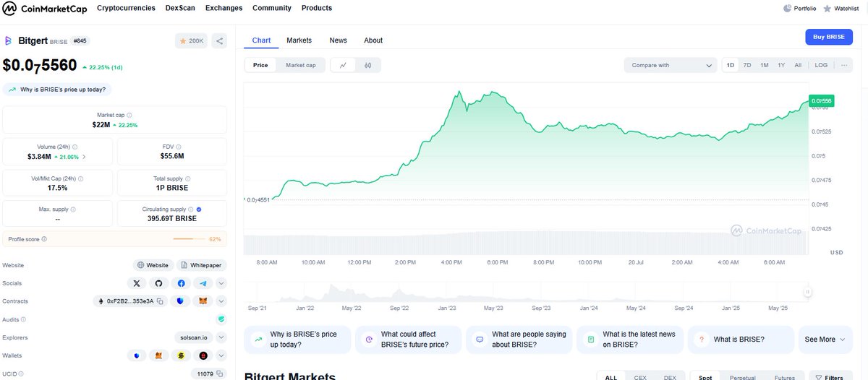The width and height of the screenshot is (868, 380).
Task: Expand the Contracts row chevron
Action: click(x=221, y=301)
